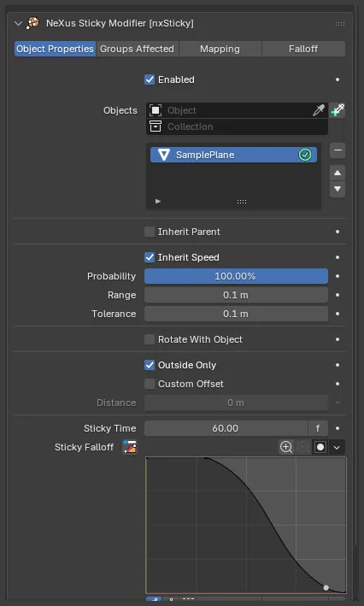Animate the Inherit Speed property dot
The image size is (364, 606).
[338, 257]
